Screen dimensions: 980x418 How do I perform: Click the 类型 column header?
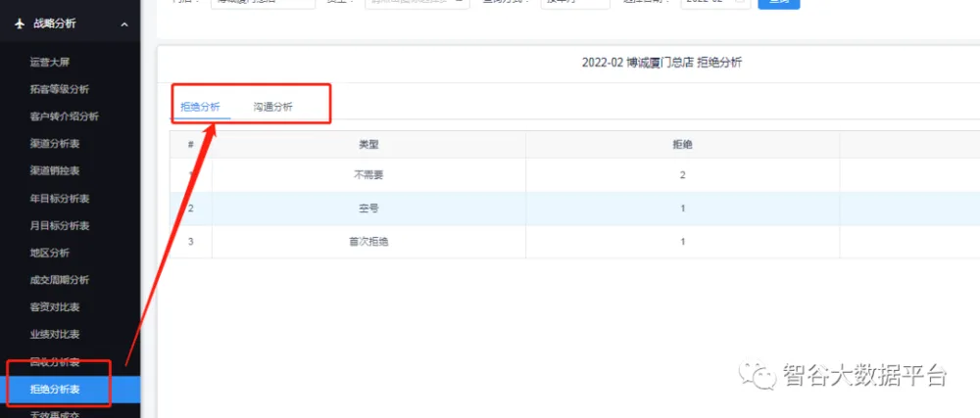click(x=368, y=144)
